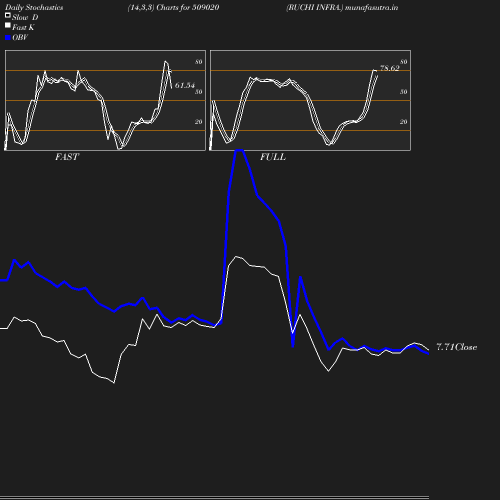Click the 80 axis label in FULL chart

pyautogui.click(x=404, y=62)
